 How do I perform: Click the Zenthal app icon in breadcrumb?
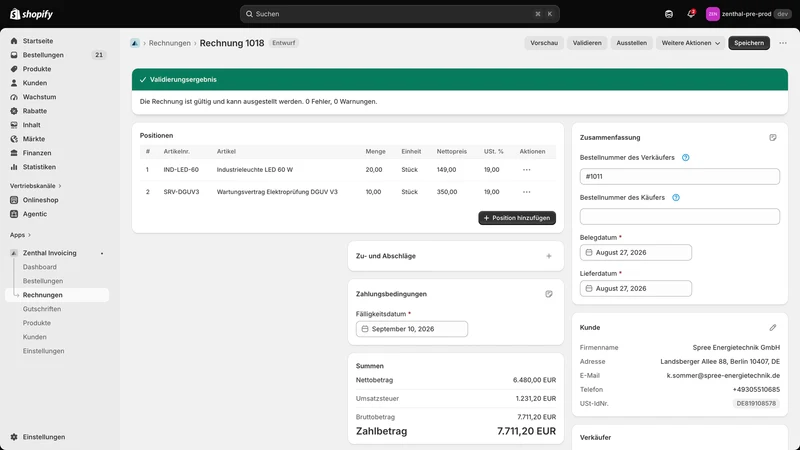tap(135, 43)
